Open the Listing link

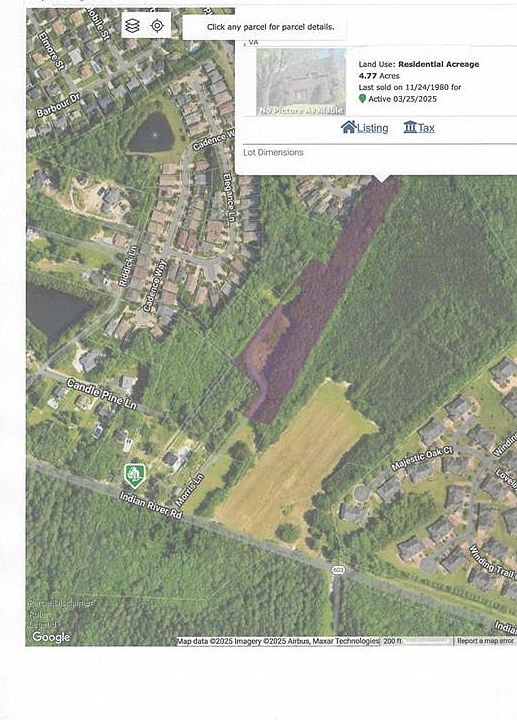point(372,128)
